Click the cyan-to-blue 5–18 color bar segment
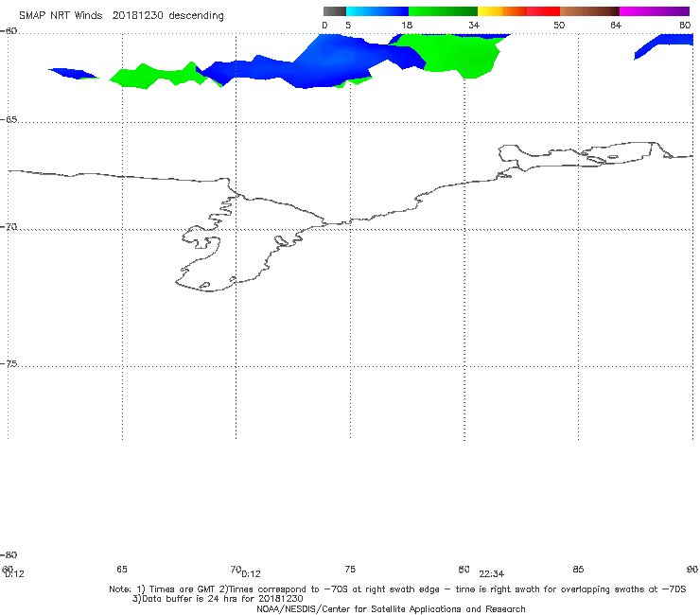This screenshot has width=700, height=615. pos(377,11)
